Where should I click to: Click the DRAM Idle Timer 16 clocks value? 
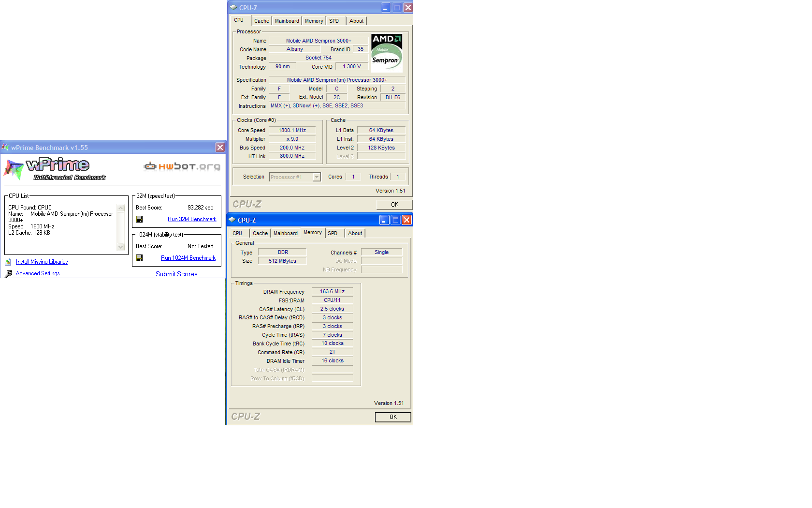(333, 361)
